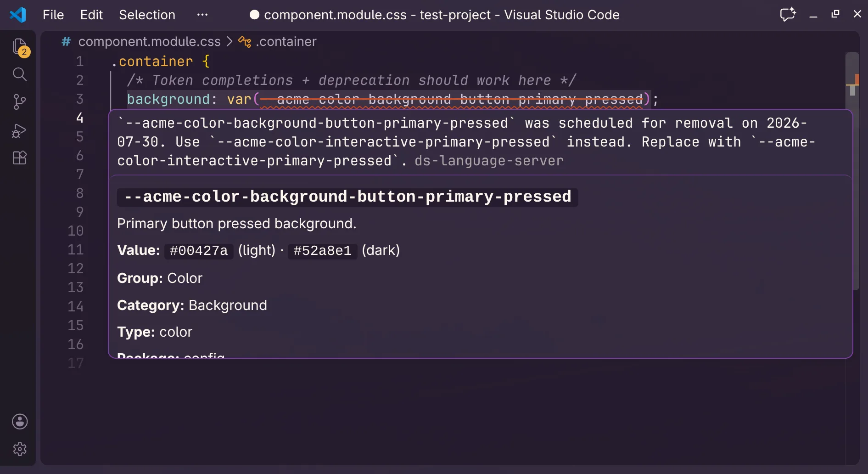This screenshot has width=868, height=474.
Task: Open the Edit menu
Action: [91, 15]
